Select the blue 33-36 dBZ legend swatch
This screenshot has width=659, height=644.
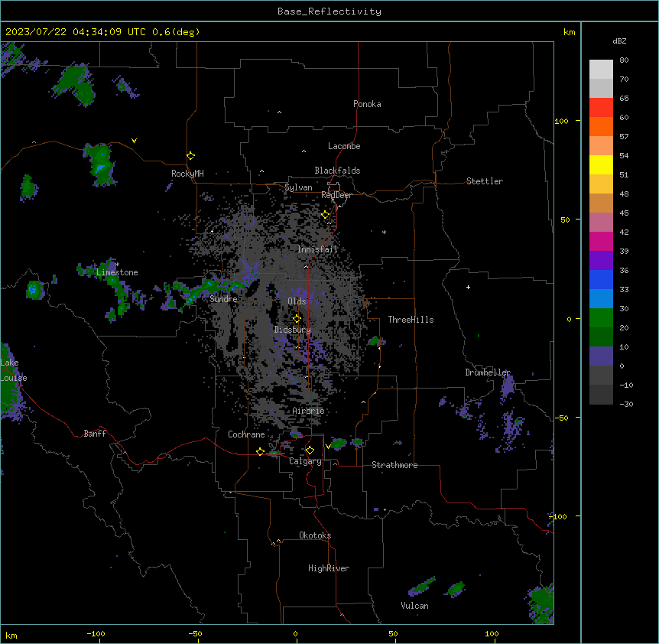[x=601, y=279]
